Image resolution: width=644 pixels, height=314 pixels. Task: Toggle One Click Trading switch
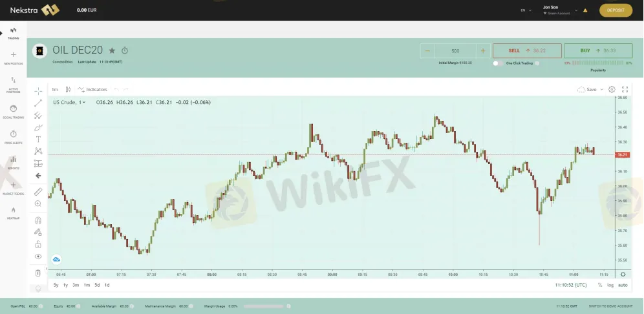coord(497,63)
